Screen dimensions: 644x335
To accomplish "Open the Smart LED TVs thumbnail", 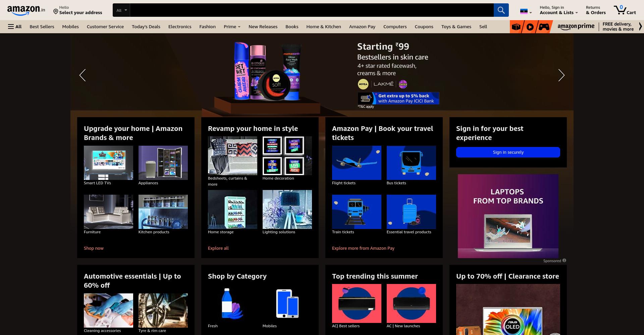I will pyautogui.click(x=108, y=163).
